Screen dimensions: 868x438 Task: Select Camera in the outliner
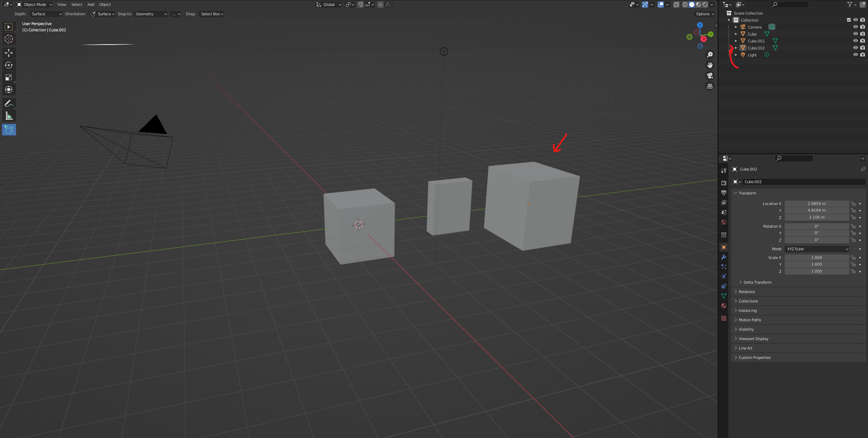754,27
